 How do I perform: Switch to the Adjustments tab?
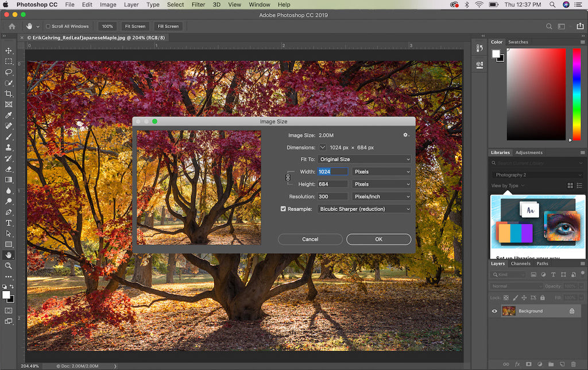[529, 153]
